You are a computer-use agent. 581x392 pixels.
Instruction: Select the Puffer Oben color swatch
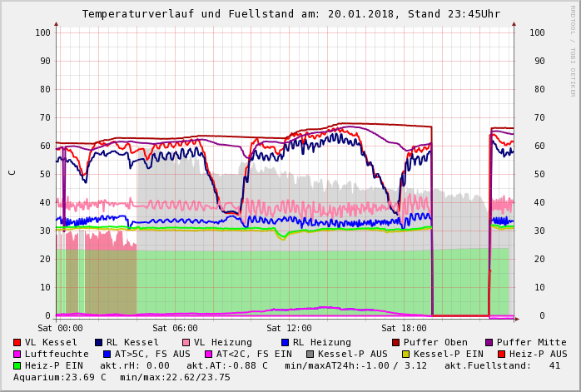tap(396, 343)
